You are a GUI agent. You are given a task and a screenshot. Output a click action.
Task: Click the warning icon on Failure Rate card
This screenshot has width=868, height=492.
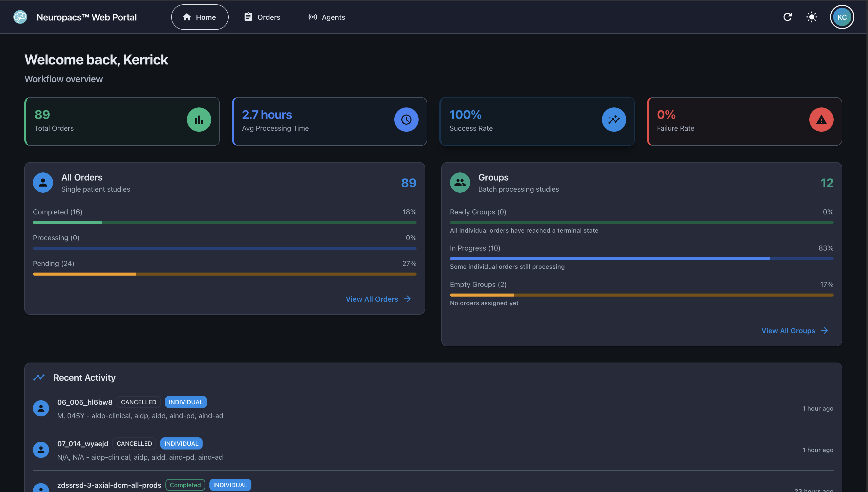point(821,119)
